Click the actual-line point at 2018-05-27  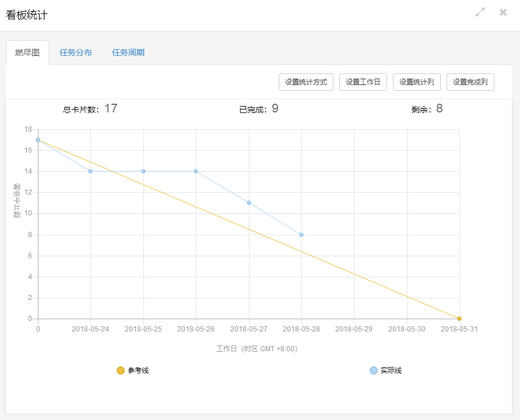pos(249,203)
